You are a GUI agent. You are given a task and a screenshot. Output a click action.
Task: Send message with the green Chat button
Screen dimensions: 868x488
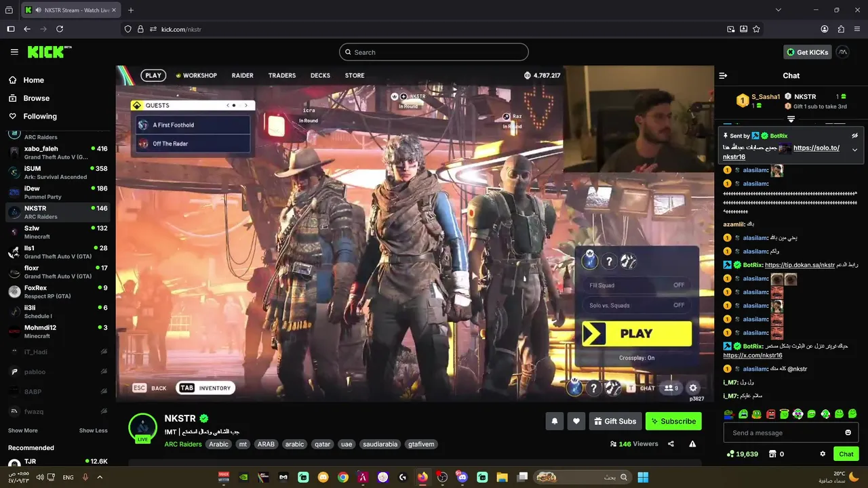846,454
